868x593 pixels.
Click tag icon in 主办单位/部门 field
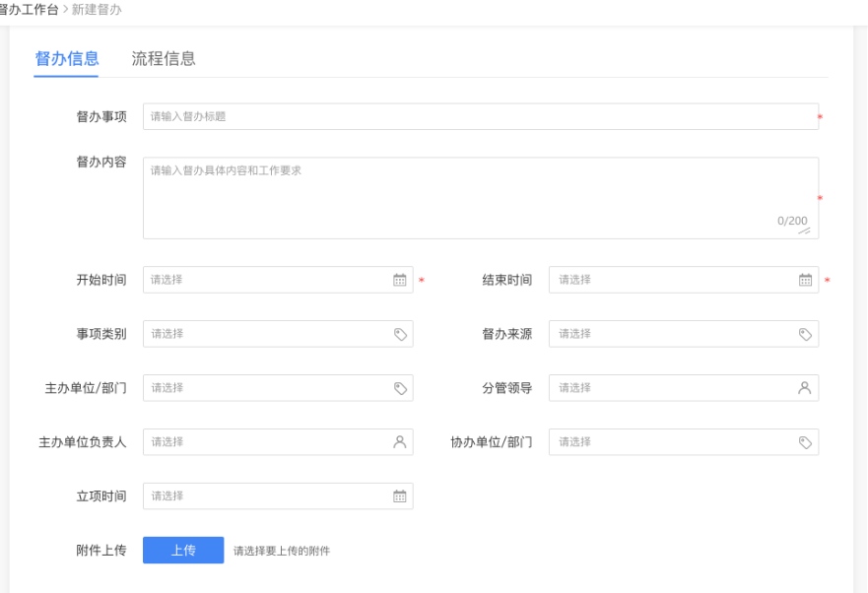tap(400, 388)
